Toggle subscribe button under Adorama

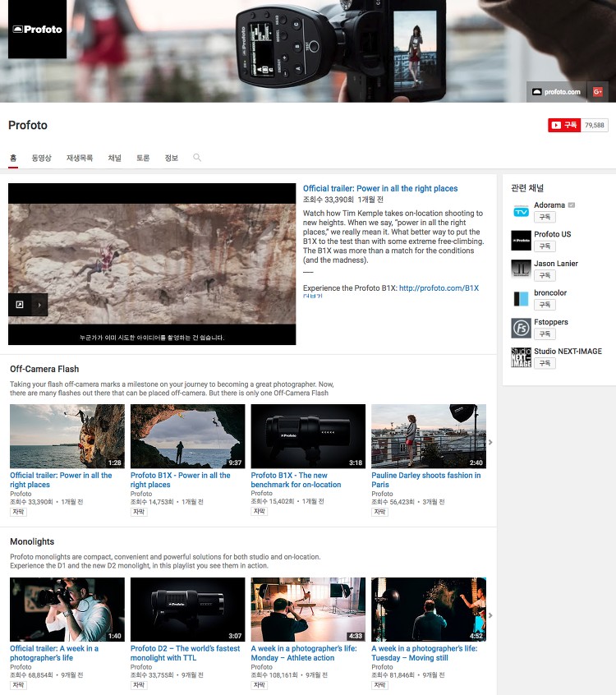(x=545, y=217)
